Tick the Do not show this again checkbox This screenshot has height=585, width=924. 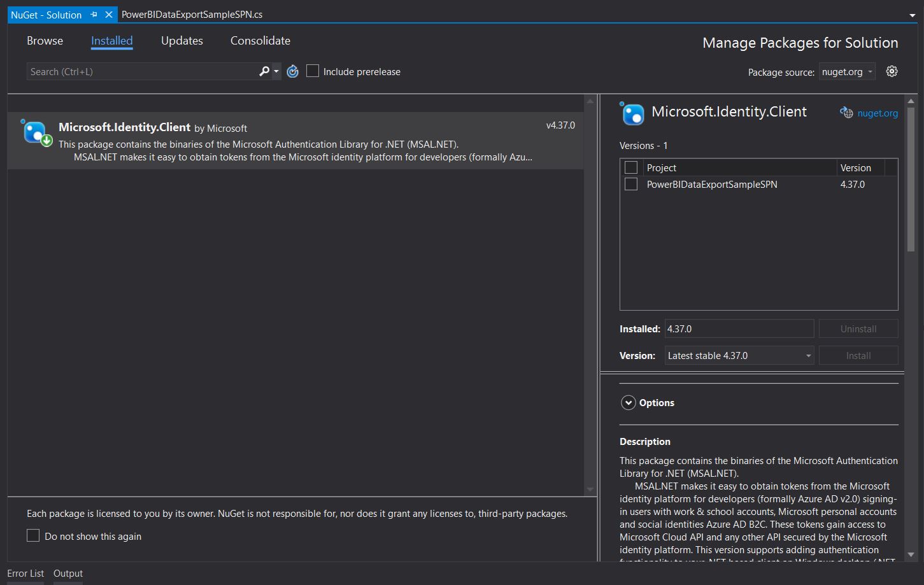coord(33,536)
